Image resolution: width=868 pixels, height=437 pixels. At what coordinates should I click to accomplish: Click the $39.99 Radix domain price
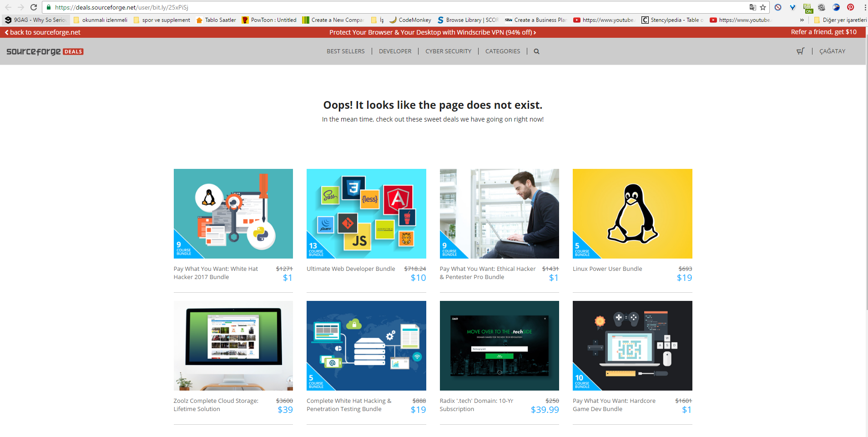tap(545, 410)
